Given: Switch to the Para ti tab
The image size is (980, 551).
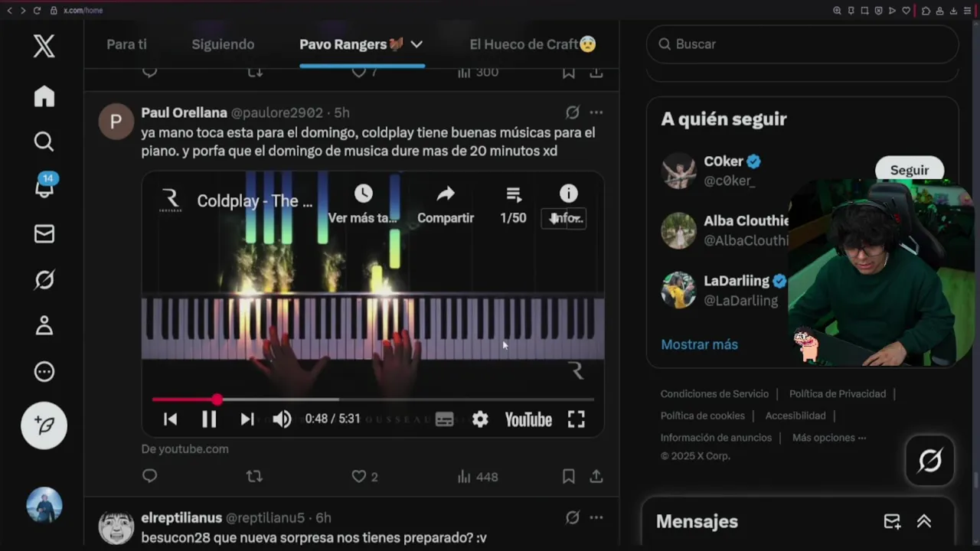Looking at the screenshot, I should [x=126, y=44].
